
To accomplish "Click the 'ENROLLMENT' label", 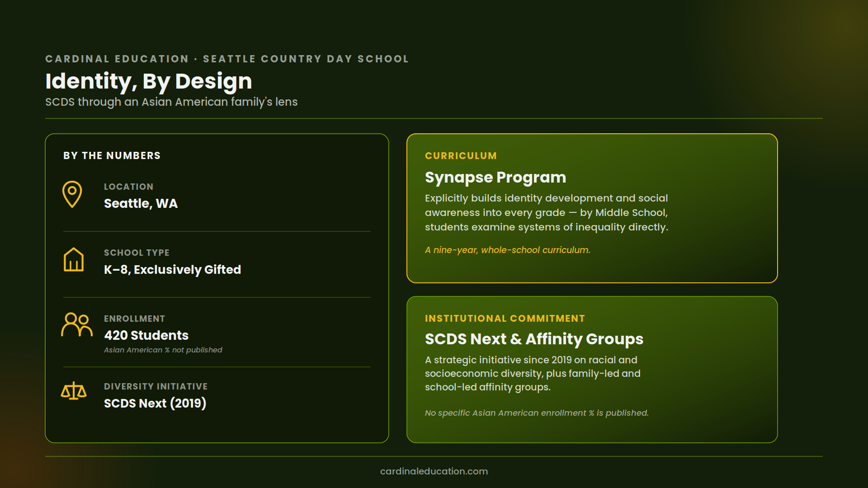I will click(x=134, y=319).
